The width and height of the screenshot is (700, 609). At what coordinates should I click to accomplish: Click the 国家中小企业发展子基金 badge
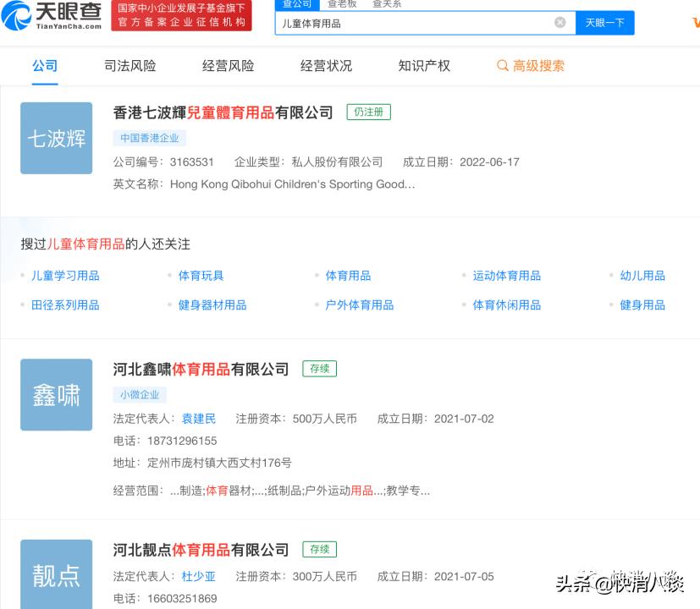coord(181,14)
